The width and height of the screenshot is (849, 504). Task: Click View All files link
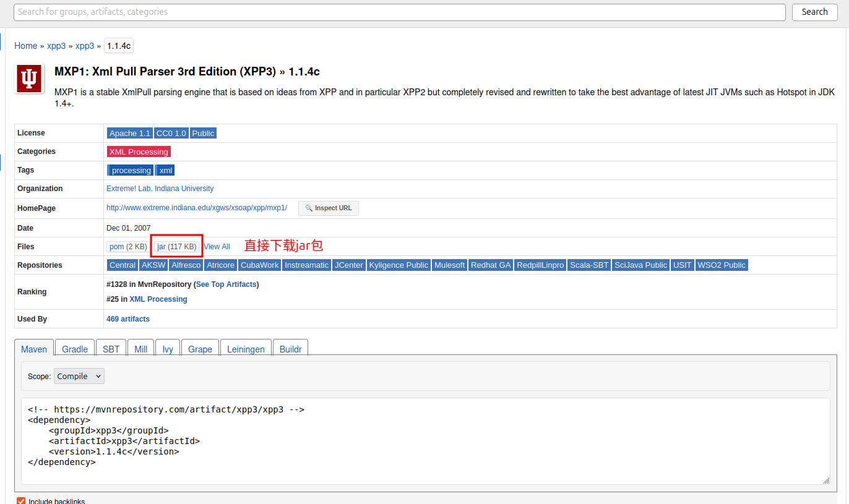click(x=217, y=247)
